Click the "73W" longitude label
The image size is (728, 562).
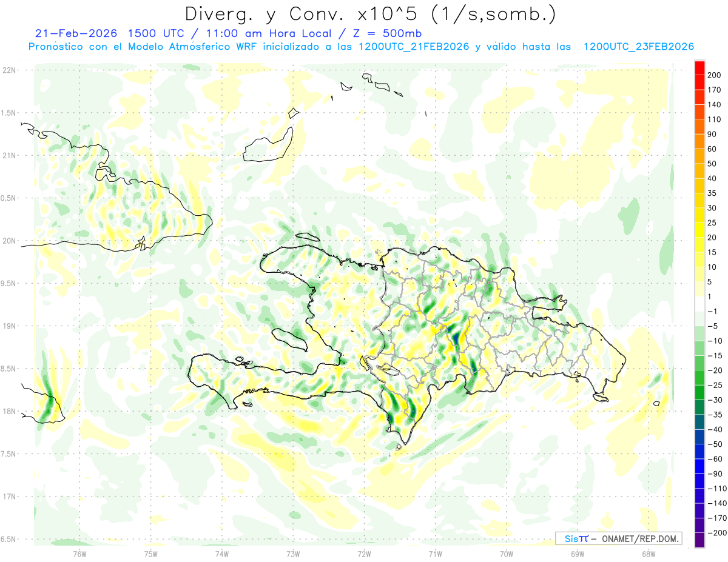[293, 554]
